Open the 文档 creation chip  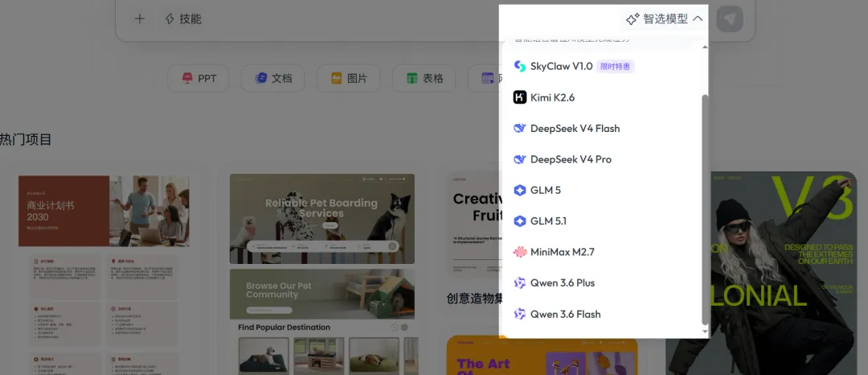point(273,78)
